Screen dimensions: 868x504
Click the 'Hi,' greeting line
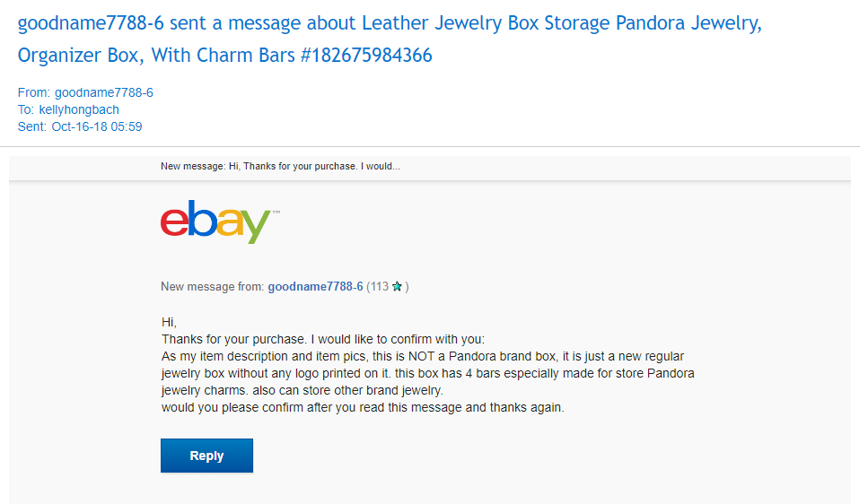tap(170, 322)
